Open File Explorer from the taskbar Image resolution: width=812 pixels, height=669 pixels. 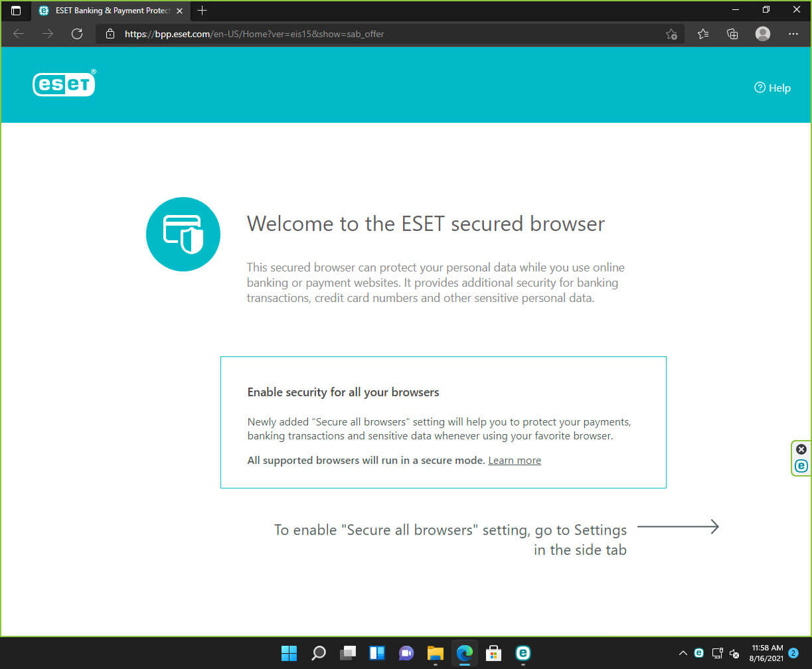coord(435,653)
